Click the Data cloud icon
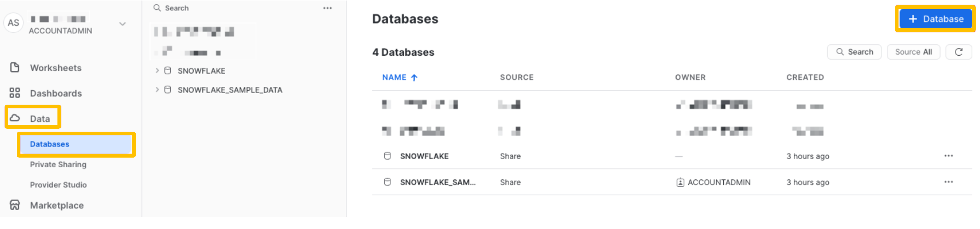 pyautogui.click(x=15, y=118)
